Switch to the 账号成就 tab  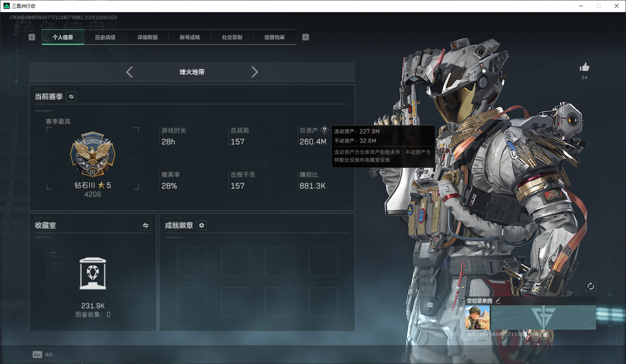tap(190, 37)
